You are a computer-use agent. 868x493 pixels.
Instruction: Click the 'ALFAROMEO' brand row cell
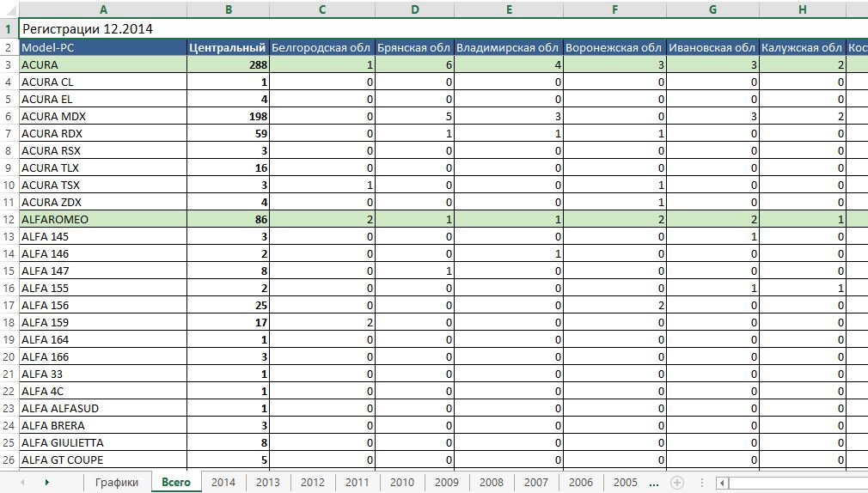[x=103, y=219]
